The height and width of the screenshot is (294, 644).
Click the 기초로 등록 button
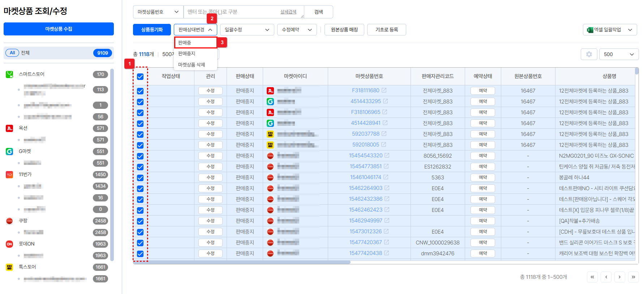[387, 30]
